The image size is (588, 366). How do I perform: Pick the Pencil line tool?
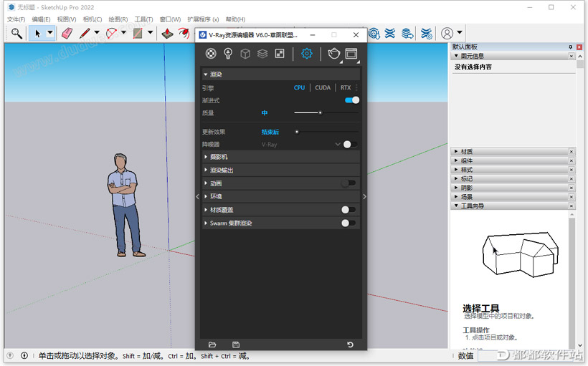coord(85,34)
